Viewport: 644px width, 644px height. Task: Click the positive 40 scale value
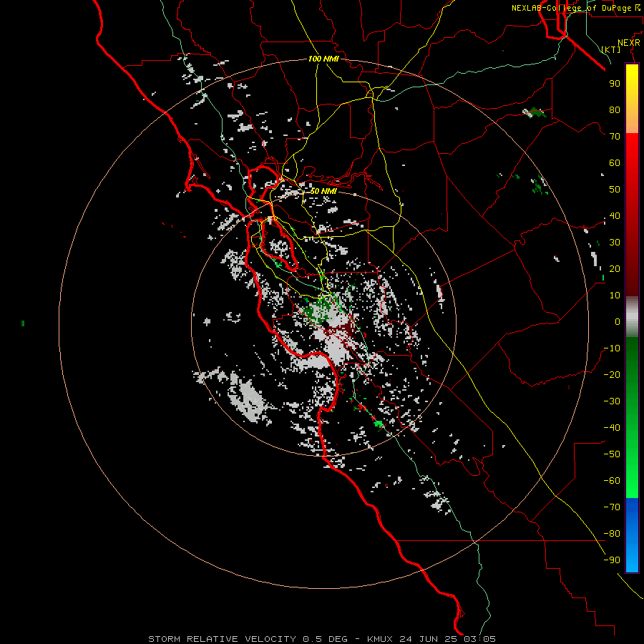tap(615, 215)
